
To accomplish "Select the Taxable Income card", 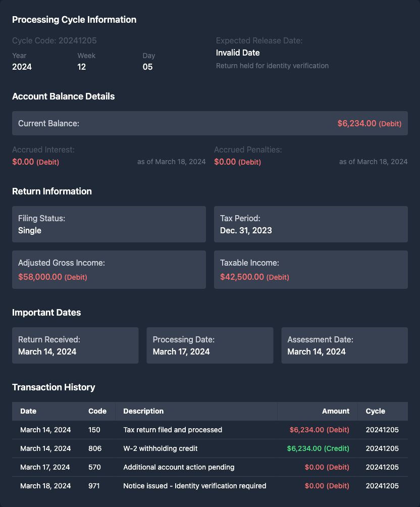I will [x=310, y=270].
